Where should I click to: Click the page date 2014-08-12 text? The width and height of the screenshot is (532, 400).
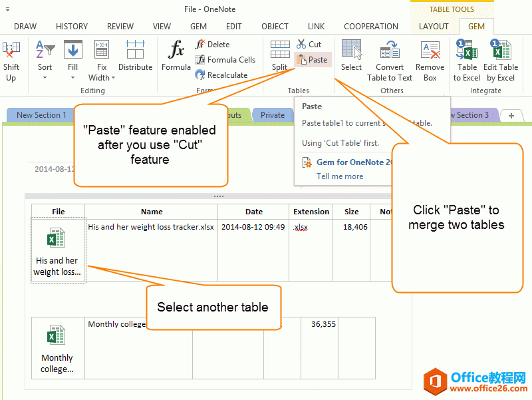(55, 169)
